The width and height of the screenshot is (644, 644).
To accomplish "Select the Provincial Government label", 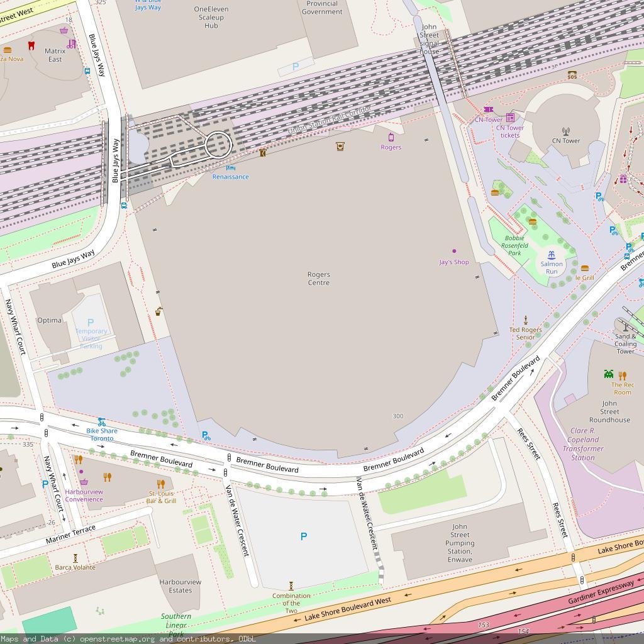I will point(322,8).
